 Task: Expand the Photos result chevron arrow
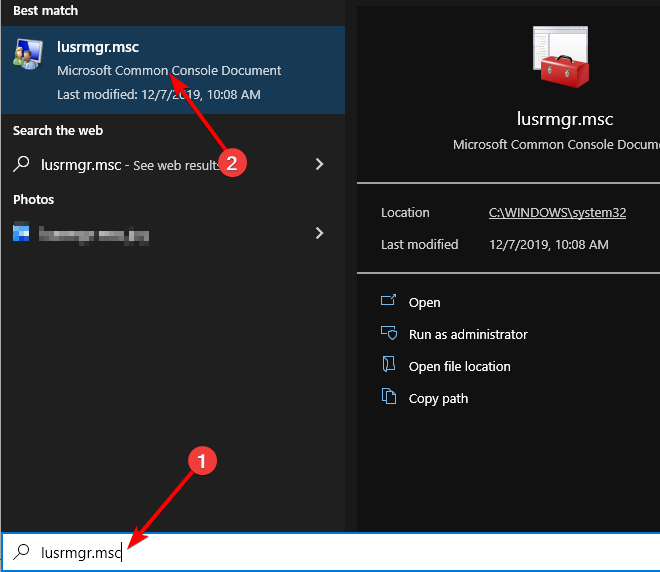point(319,233)
